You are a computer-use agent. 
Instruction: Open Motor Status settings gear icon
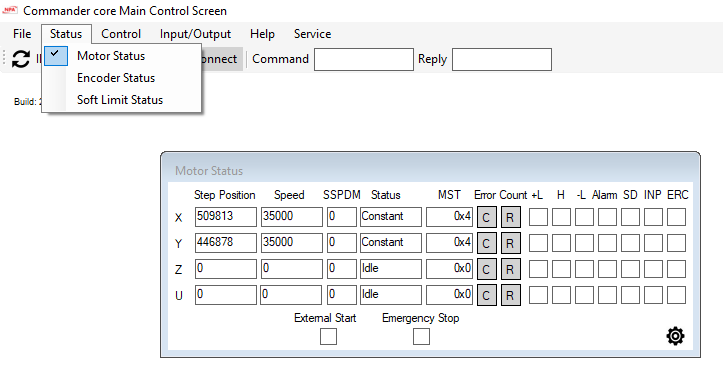tap(675, 336)
